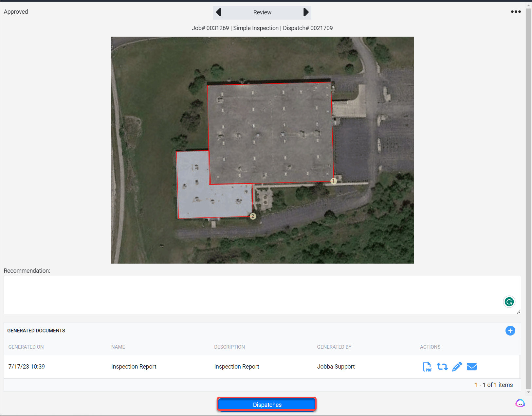
Task: Click the Review step label
Action: [262, 12]
